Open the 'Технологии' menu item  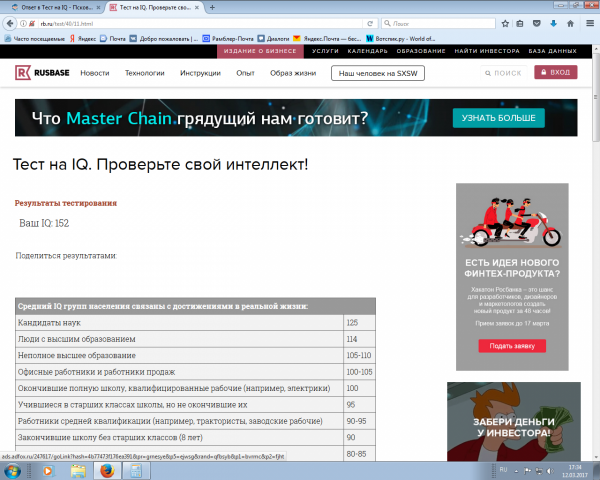[144, 73]
